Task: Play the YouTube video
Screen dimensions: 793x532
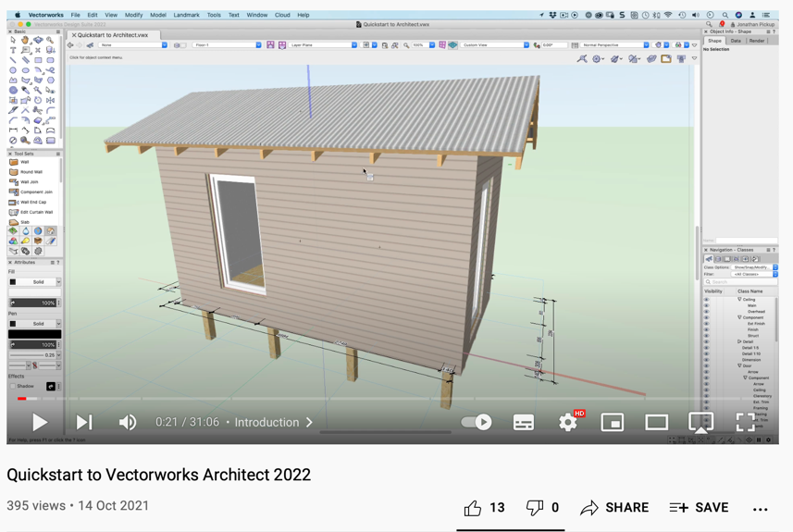Action: point(40,422)
